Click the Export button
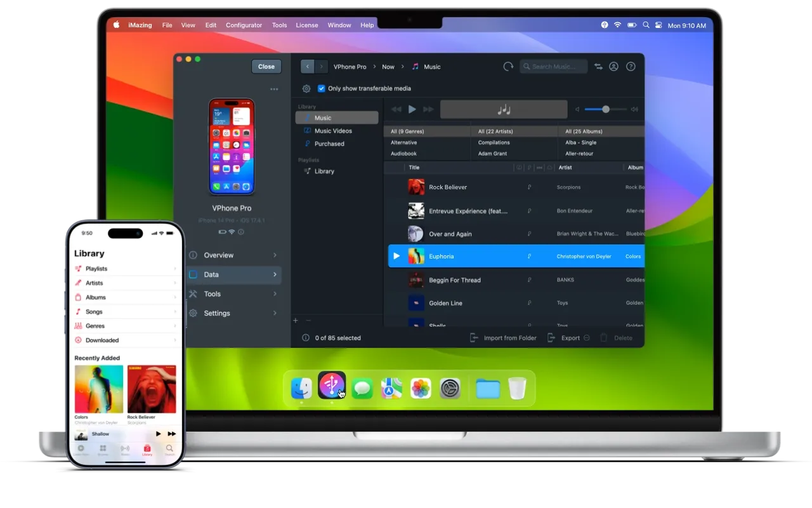The image size is (812, 508). [x=565, y=338]
